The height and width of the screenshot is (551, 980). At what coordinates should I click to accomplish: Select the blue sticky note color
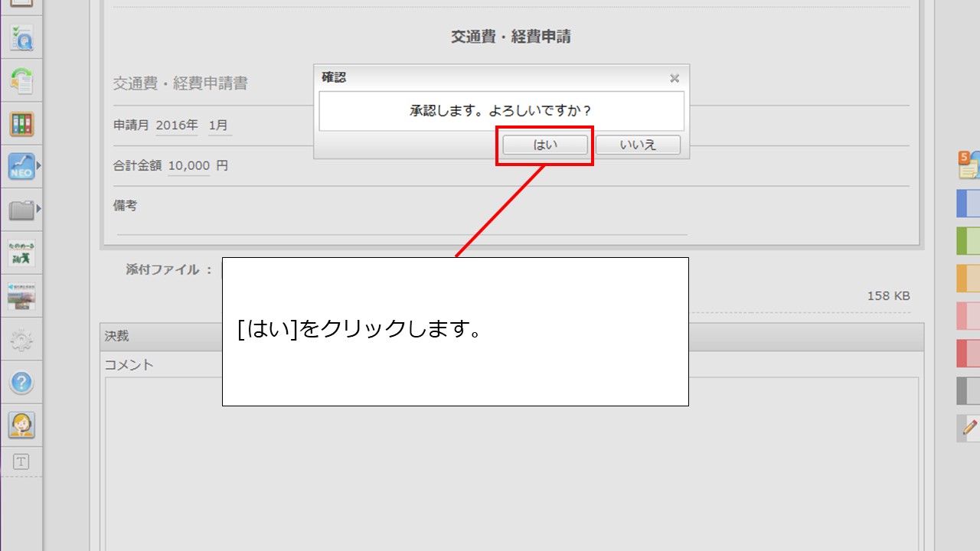coord(969,204)
